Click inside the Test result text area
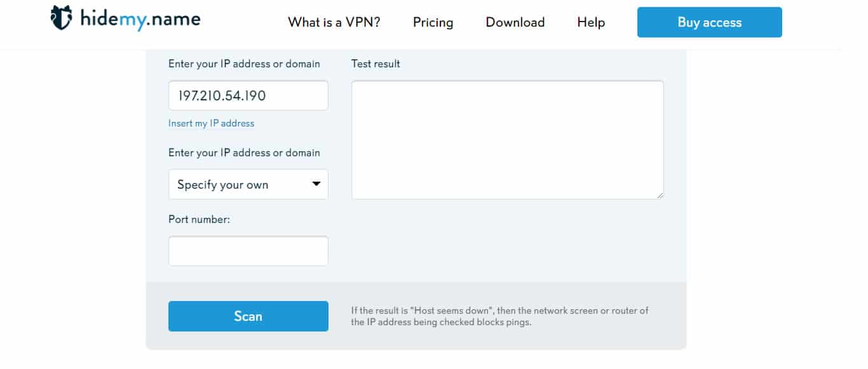868x369 pixels. point(508,140)
